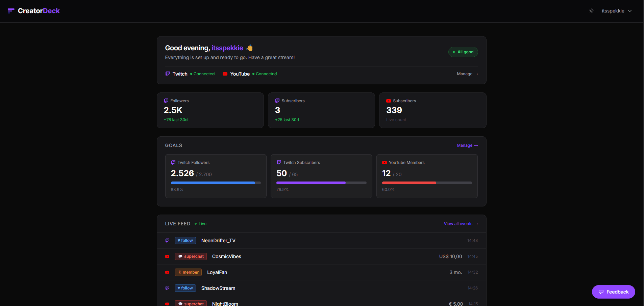Click the 60.0% YouTube Members percentage
This screenshot has width=644, height=306.
[388, 190]
